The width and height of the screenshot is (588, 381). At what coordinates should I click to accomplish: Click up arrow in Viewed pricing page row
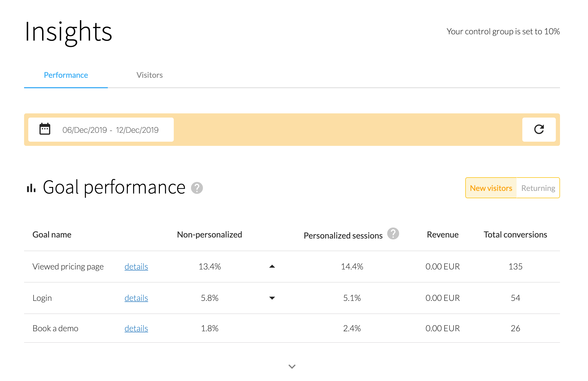click(272, 267)
